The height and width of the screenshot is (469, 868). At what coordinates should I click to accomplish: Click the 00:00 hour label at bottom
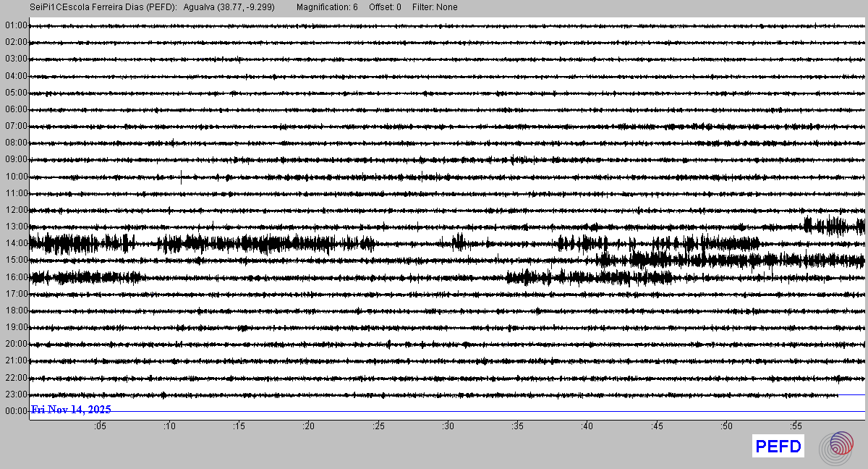[x=16, y=411]
